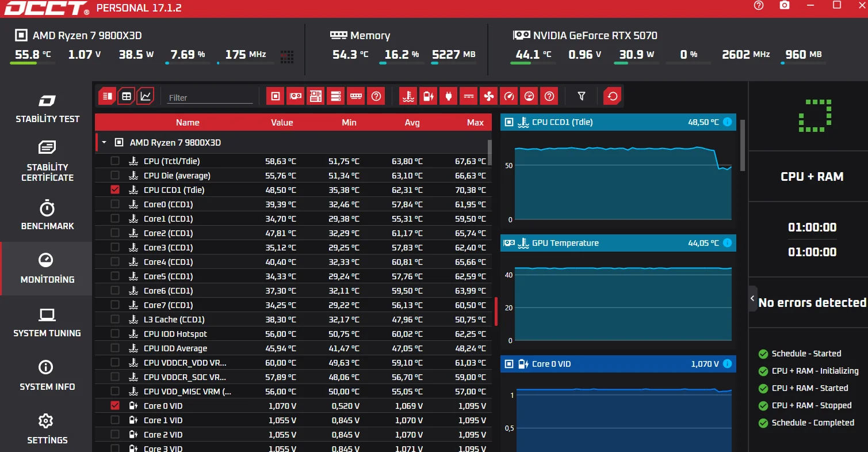This screenshot has width=868, height=452.
Task: Sort the table by the Max column
Action: [475, 122]
